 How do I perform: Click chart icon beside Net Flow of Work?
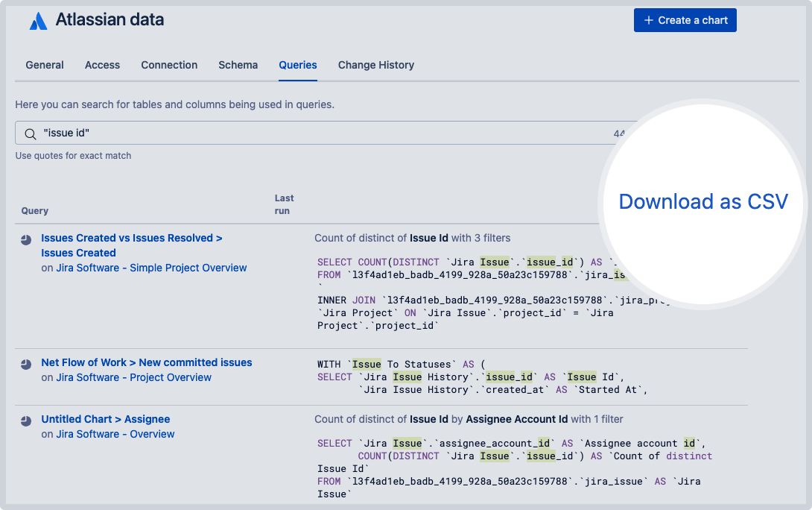pyautogui.click(x=26, y=365)
